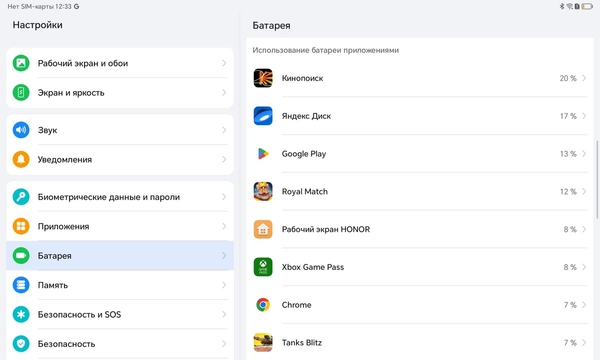This screenshot has width=600, height=360.
Task: Tap the Яндекс Диск app icon
Action: point(263,116)
